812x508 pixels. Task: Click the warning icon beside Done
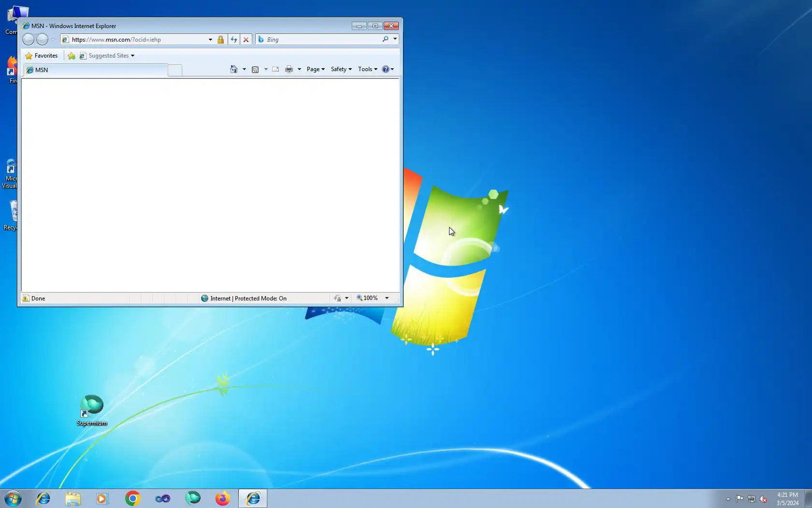click(x=26, y=299)
